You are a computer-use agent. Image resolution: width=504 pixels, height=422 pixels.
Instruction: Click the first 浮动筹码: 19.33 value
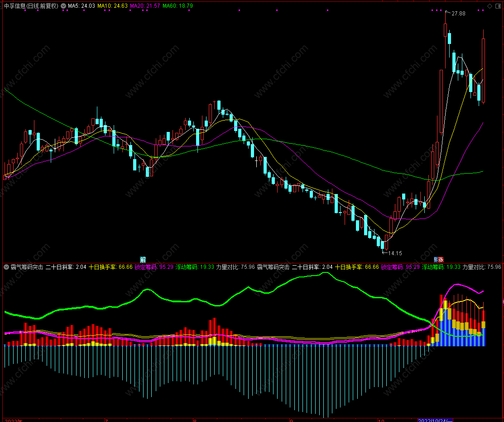195,267
